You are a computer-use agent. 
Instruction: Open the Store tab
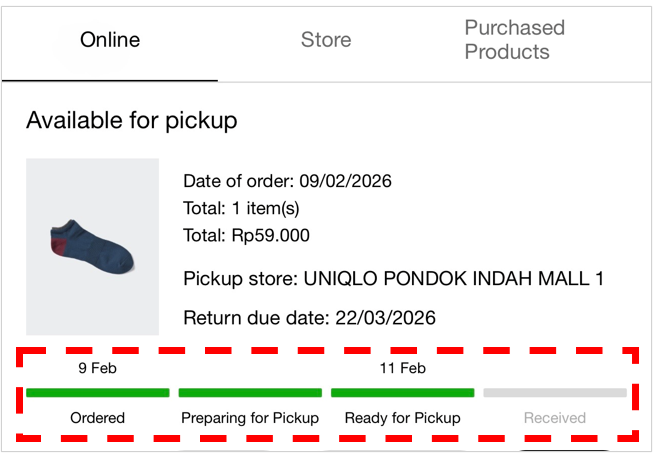326,41
